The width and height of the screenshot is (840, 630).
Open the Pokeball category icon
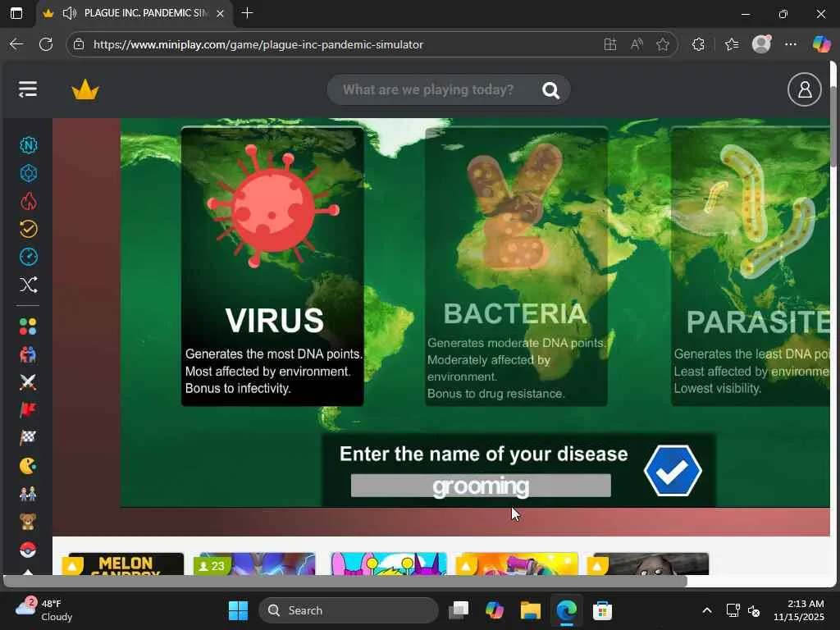tap(28, 550)
